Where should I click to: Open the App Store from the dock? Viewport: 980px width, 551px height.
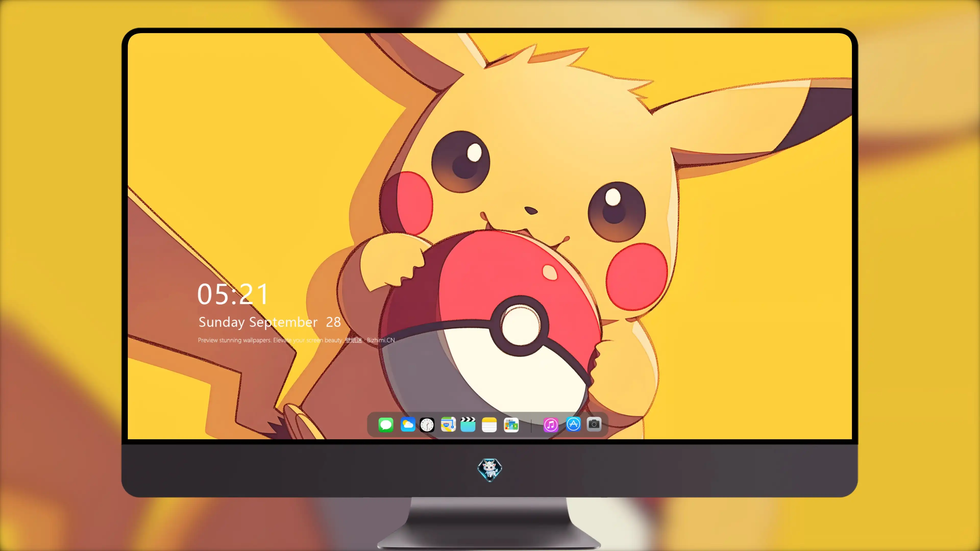pos(573,424)
